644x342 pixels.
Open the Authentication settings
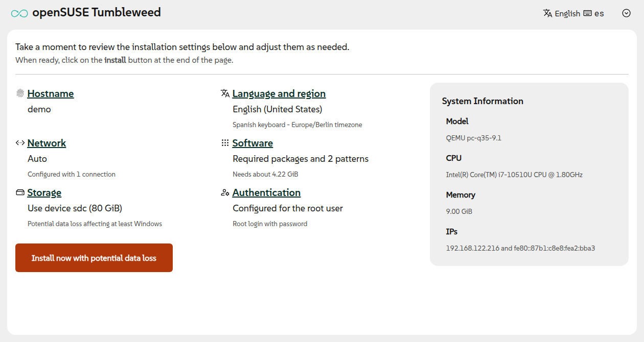pyautogui.click(x=266, y=192)
